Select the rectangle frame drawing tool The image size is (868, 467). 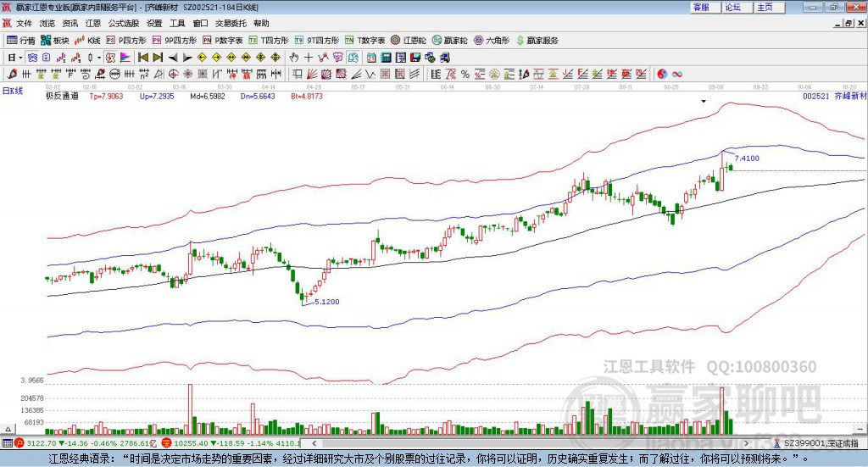[x=298, y=74]
